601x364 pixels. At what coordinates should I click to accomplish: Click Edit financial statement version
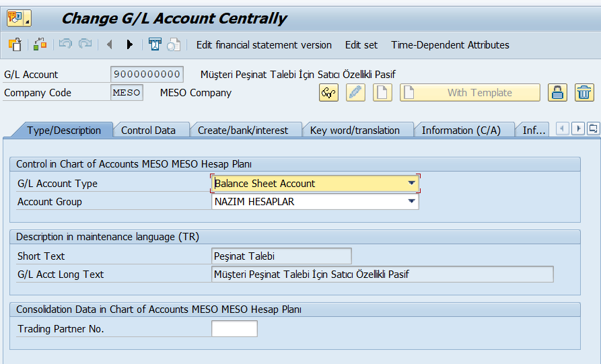pos(264,45)
